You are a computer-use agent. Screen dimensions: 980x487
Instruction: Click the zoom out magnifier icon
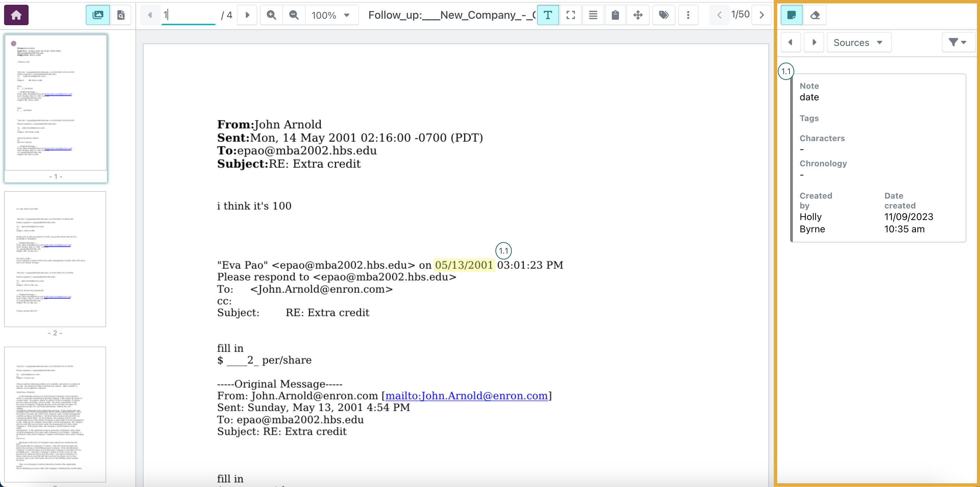(293, 15)
